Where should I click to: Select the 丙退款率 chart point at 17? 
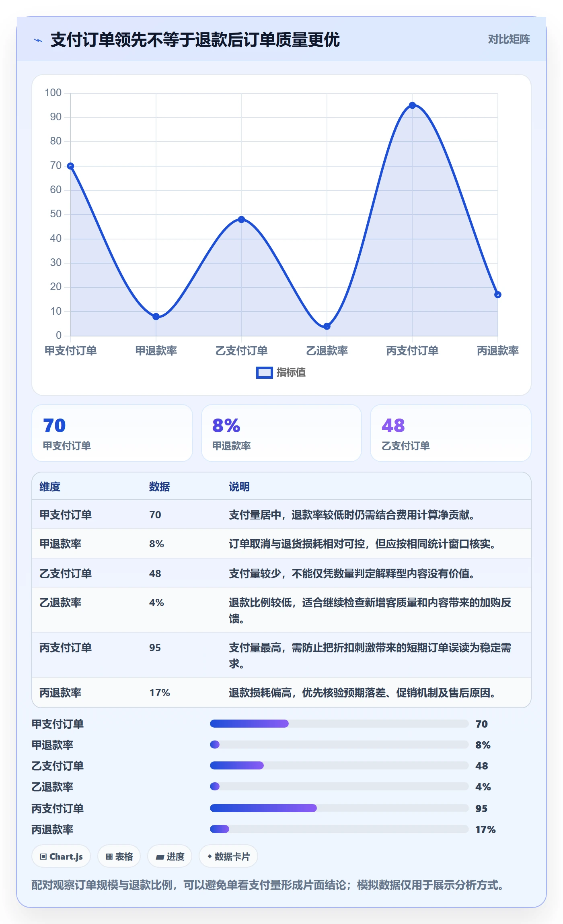[498, 295]
